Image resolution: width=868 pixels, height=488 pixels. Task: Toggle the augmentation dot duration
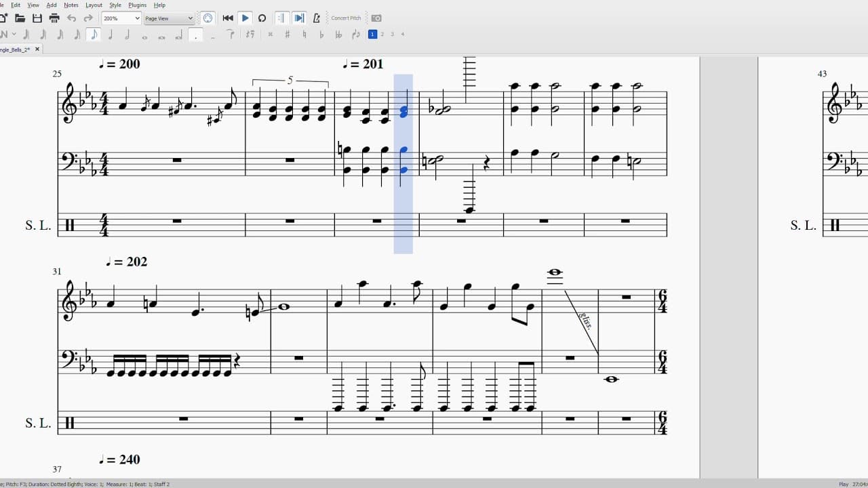[196, 35]
